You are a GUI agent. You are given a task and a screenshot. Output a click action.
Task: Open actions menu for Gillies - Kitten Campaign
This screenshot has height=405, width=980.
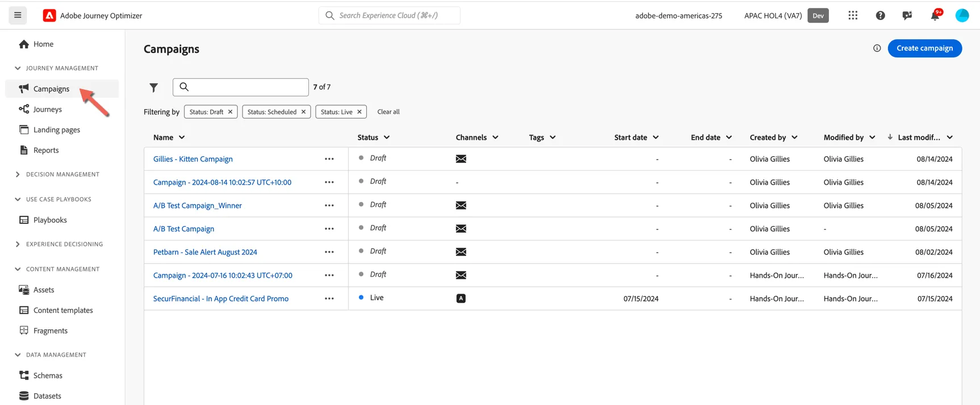pos(329,159)
